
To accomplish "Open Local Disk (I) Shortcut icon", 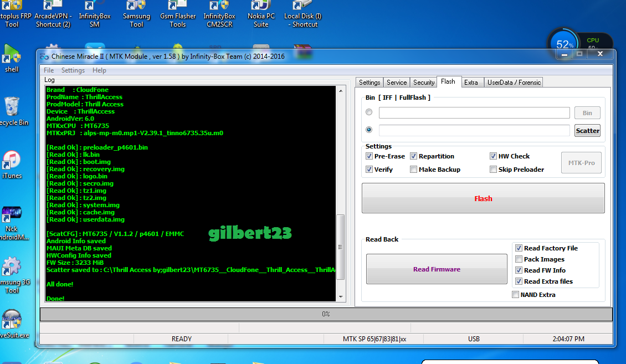I will [x=302, y=14].
